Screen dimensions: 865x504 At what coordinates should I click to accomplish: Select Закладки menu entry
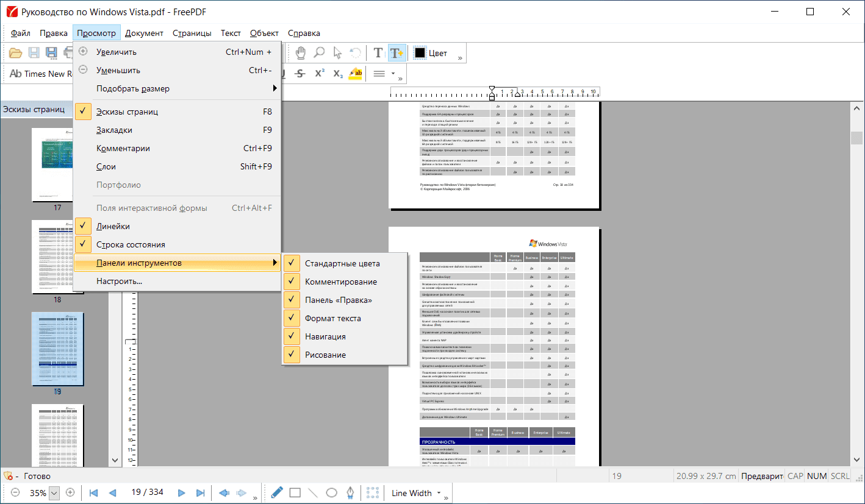click(177, 130)
